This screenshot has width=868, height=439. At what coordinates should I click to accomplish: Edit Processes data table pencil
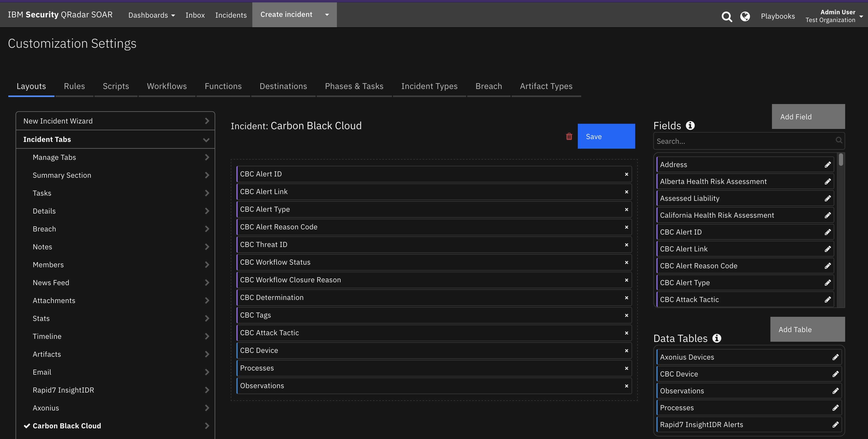835,408
